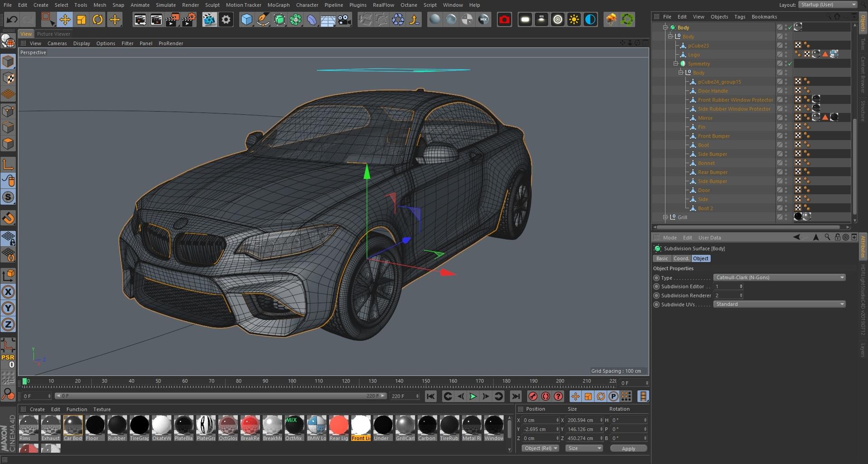868x464 pixels.
Task: Toggle visibility dots for Bonnet object
Action: point(786,163)
